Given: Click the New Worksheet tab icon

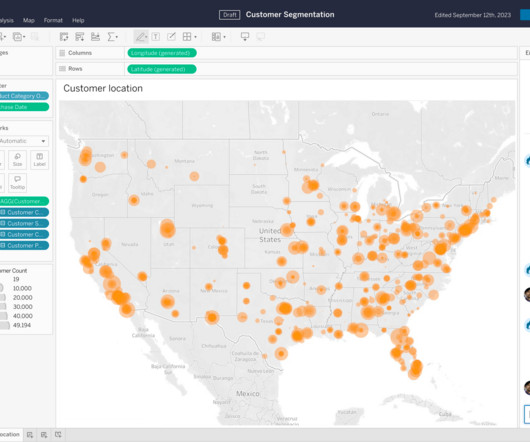Looking at the screenshot, I should [30, 435].
